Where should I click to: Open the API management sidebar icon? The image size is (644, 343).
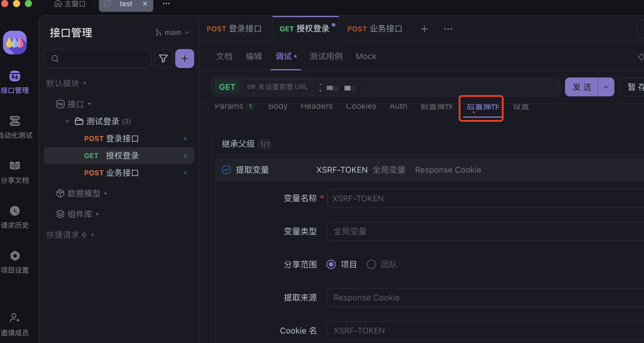coord(15,77)
